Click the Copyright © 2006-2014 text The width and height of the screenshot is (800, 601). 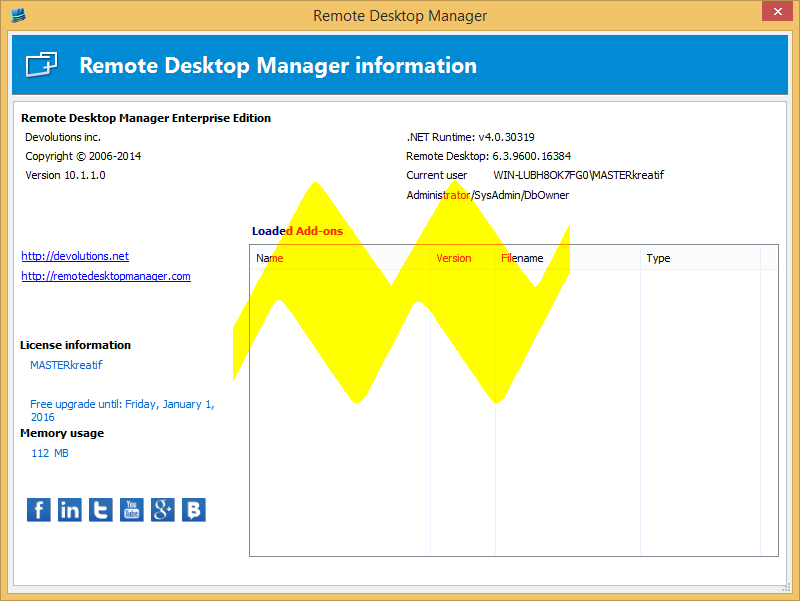(x=83, y=156)
